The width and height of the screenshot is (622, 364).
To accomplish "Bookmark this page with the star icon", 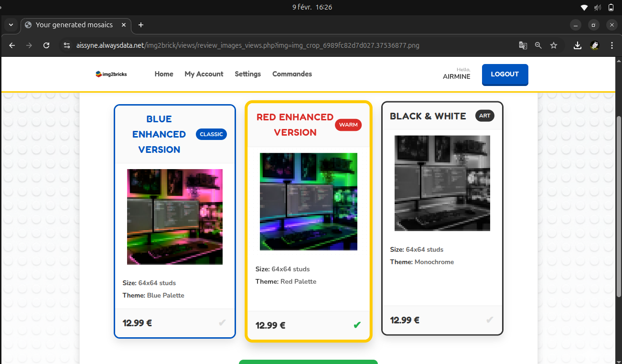I will pos(554,45).
